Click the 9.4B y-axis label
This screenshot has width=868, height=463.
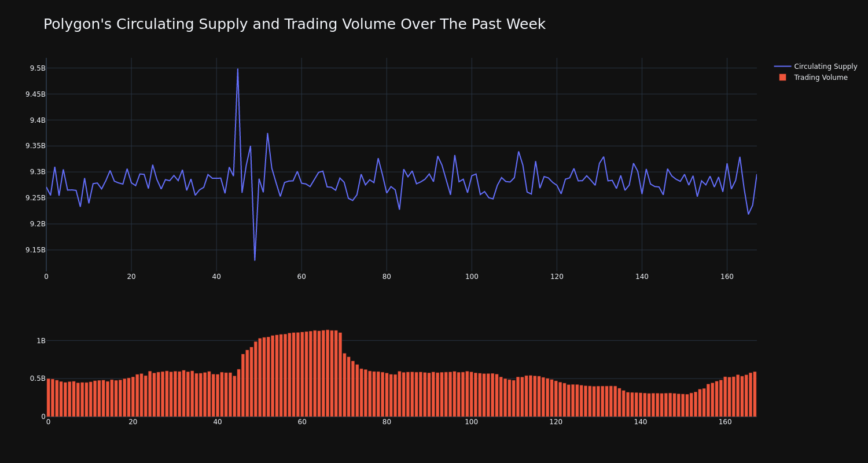pyautogui.click(x=38, y=120)
